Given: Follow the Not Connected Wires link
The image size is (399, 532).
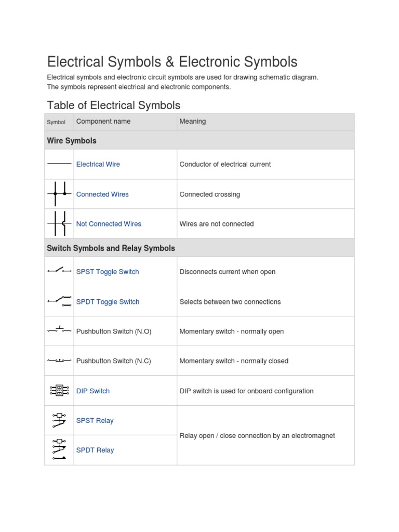Looking at the screenshot, I should (x=109, y=224).
